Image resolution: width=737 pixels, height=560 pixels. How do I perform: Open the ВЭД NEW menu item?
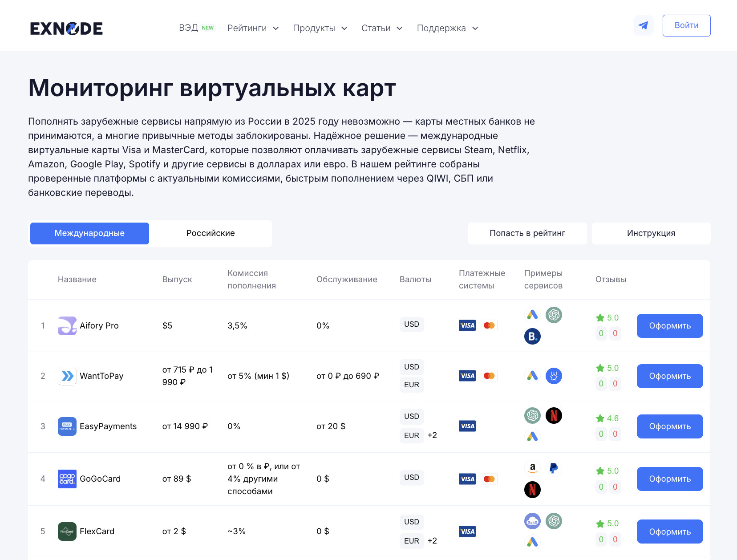point(196,28)
